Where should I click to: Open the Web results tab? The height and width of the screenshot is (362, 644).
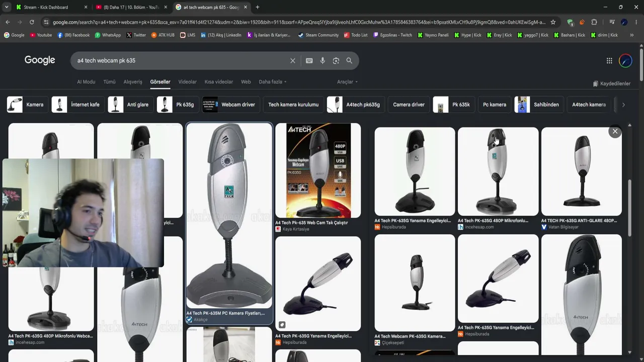[x=246, y=82]
